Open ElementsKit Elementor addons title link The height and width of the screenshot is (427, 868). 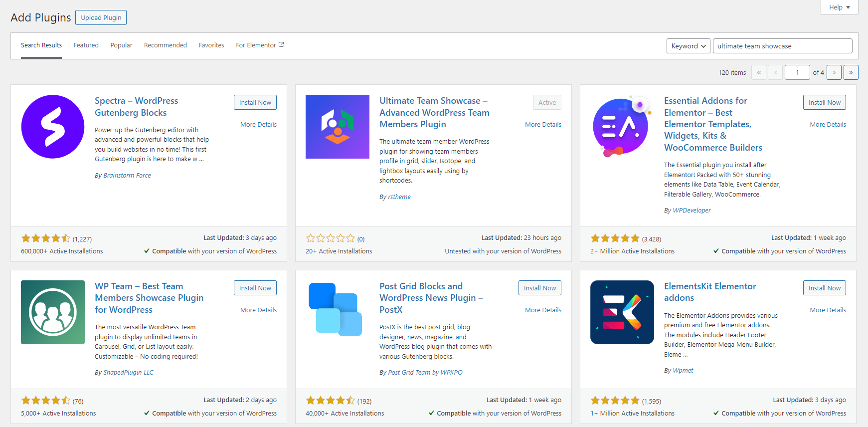[710, 292]
